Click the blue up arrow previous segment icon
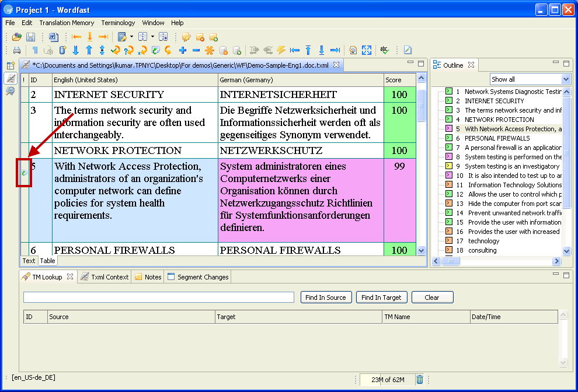Viewport: 578px width, 392px height. pyautogui.click(x=89, y=50)
